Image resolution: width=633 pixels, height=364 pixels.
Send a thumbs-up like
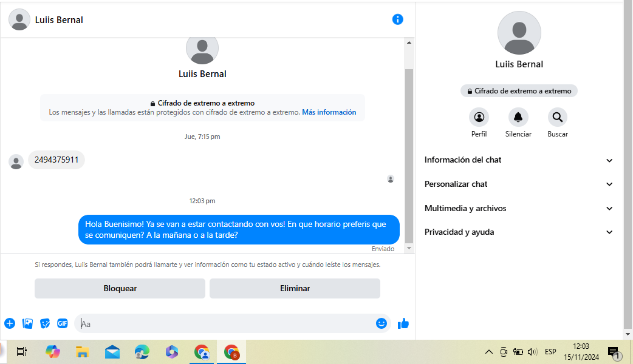(x=403, y=323)
